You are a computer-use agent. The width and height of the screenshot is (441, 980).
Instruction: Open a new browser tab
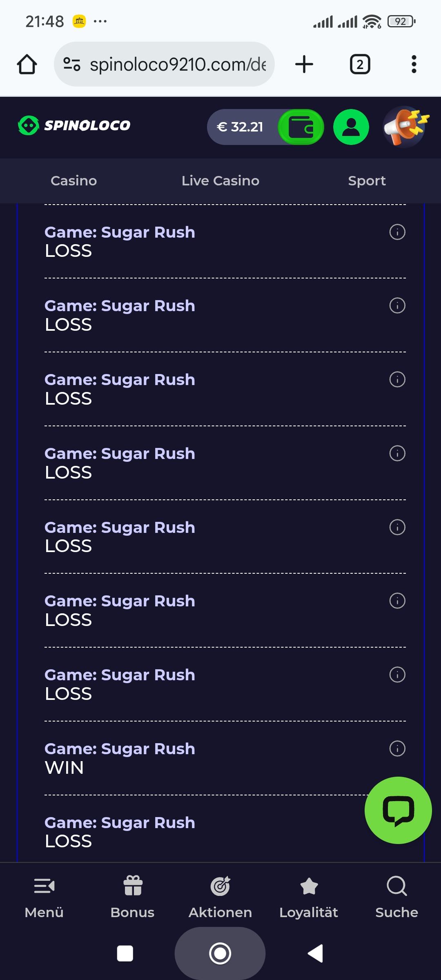[304, 65]
